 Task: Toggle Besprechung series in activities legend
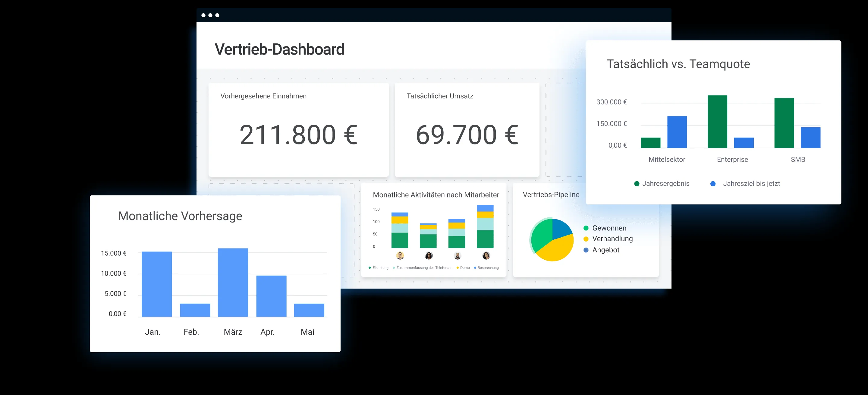point(488,267)
